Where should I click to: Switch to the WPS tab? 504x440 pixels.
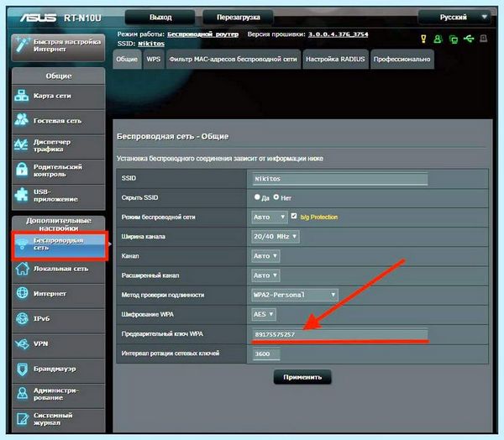pos(154,59)
